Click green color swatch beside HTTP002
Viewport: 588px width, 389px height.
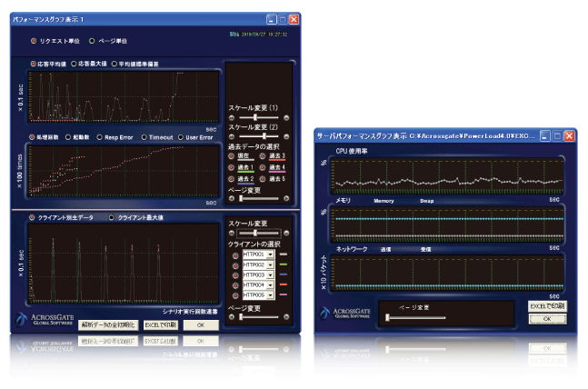point(284,264)
